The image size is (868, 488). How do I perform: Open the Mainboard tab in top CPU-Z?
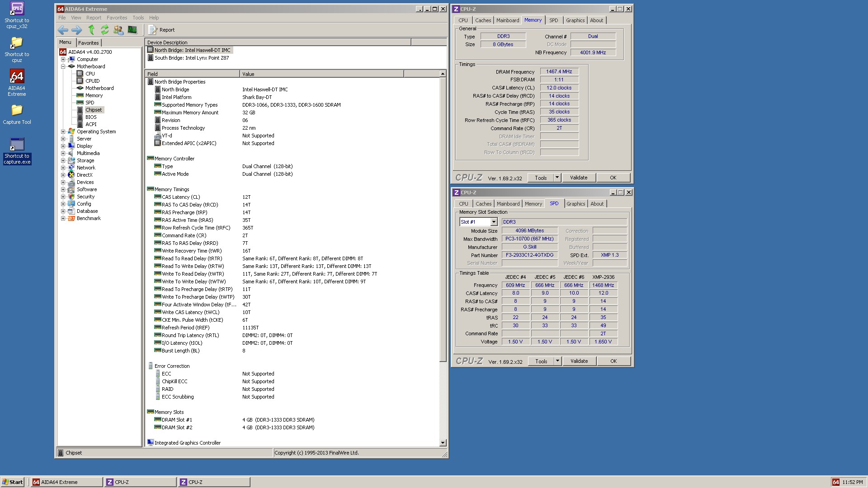[x=508, y=20]
